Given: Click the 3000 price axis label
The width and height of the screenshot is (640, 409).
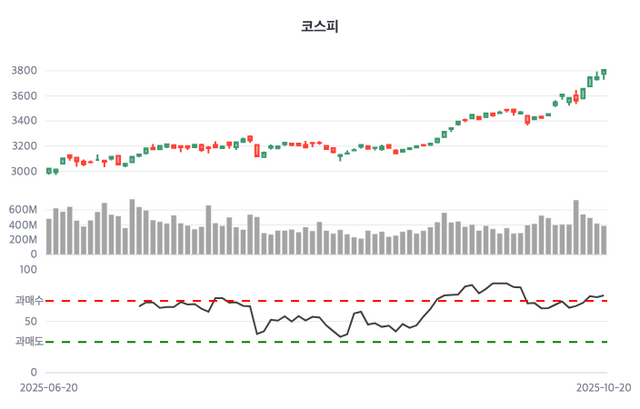Looking at the screenshot, I should click(24, 171).
